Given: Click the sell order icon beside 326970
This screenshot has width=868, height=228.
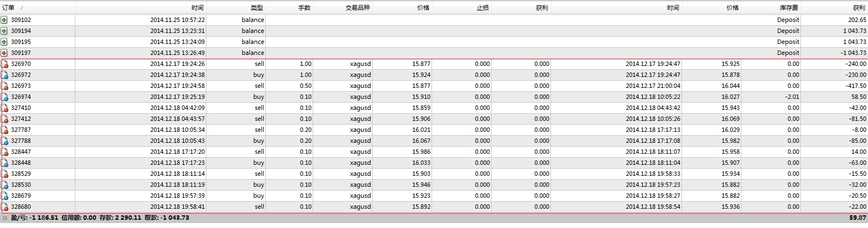Looking at the screenshot, I should [x=4, y=64].
